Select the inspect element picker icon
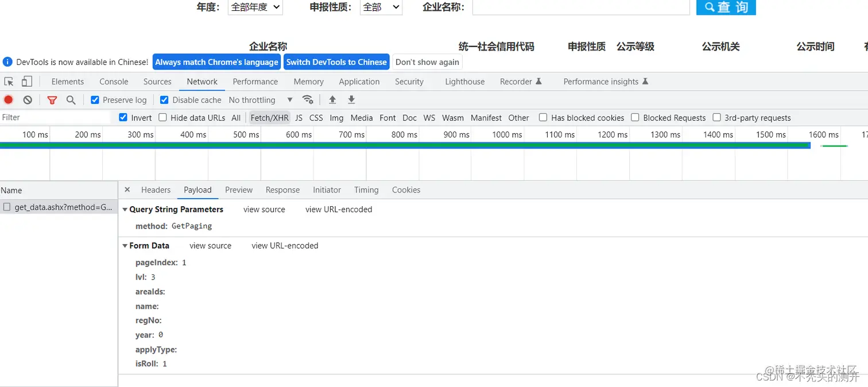The width and height of the screenshot is (868, 387). tap(9, 82)
